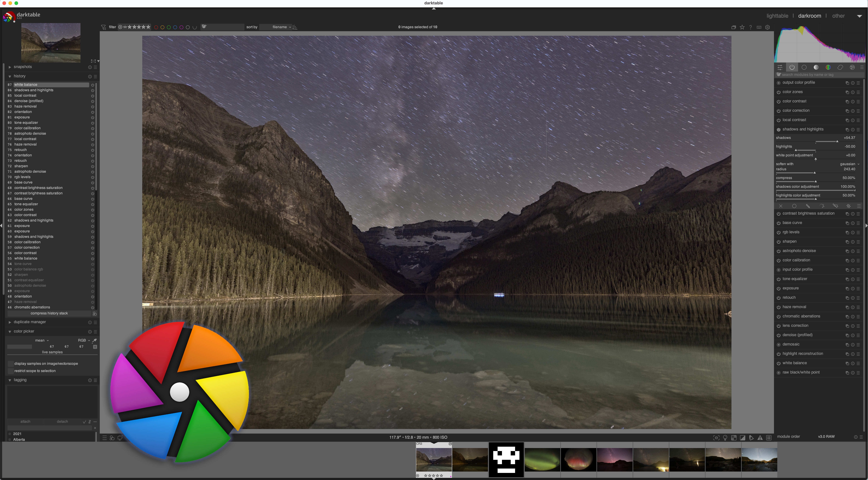Click the color picker eyedropper icon

point(95,341)
